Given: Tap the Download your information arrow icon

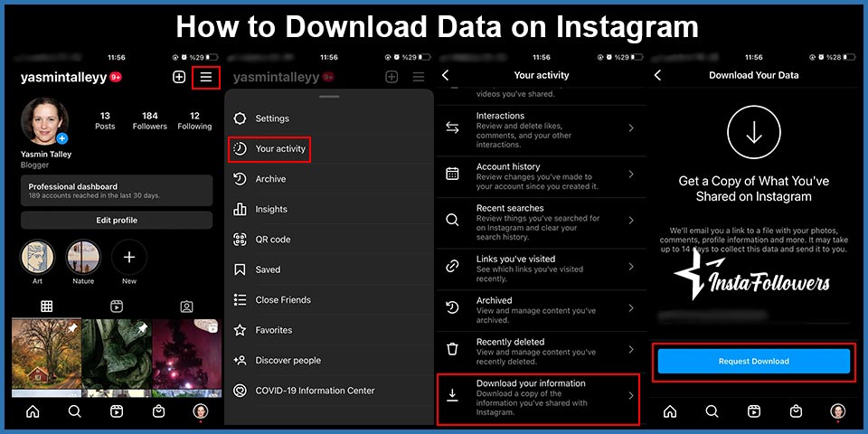Looking at the screenshot, I should 452,395.
